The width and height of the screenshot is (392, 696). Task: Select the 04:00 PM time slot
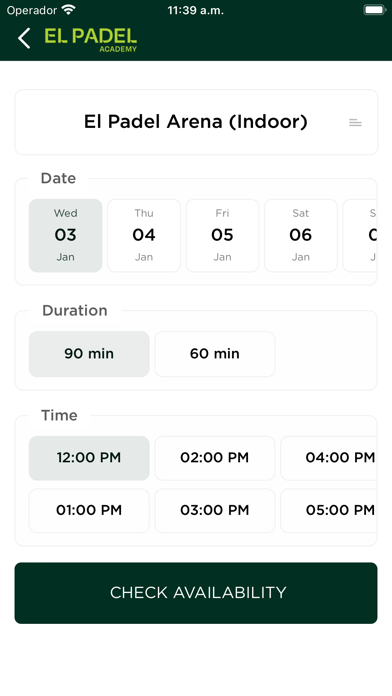(x=329, y=458)
